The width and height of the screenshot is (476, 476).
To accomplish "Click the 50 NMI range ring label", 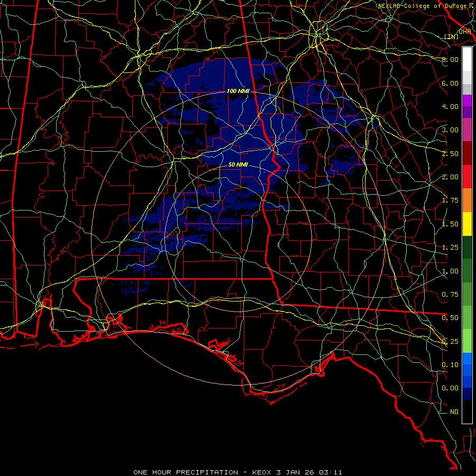I will pos(238,164).
